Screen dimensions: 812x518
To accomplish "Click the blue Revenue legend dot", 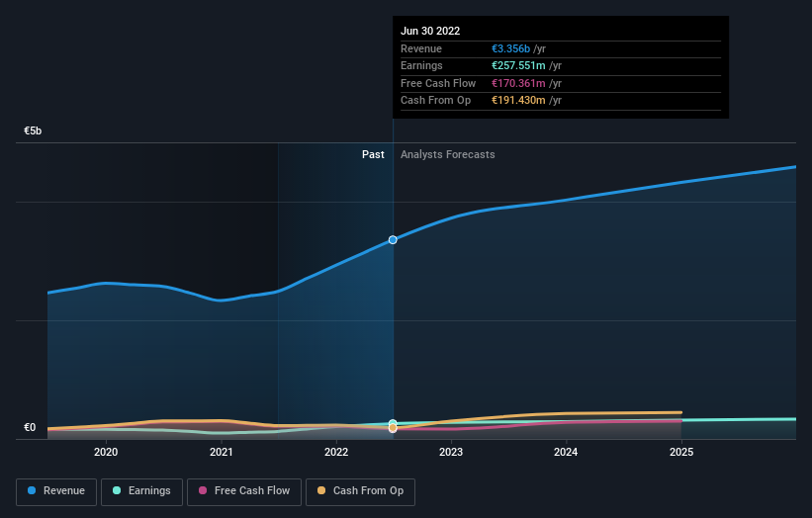I will pos(32,490).
